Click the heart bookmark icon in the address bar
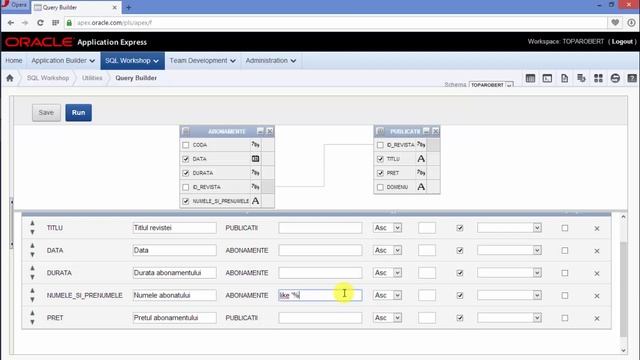Image resolution: width=640 pixels, height=360 pixels. click(x=615, y=23)
